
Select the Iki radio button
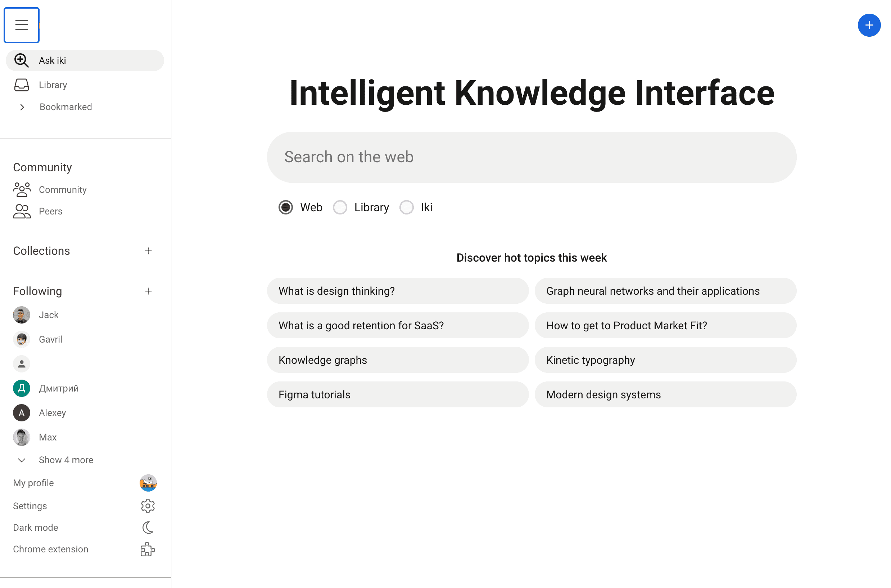(x=407, y=207)
